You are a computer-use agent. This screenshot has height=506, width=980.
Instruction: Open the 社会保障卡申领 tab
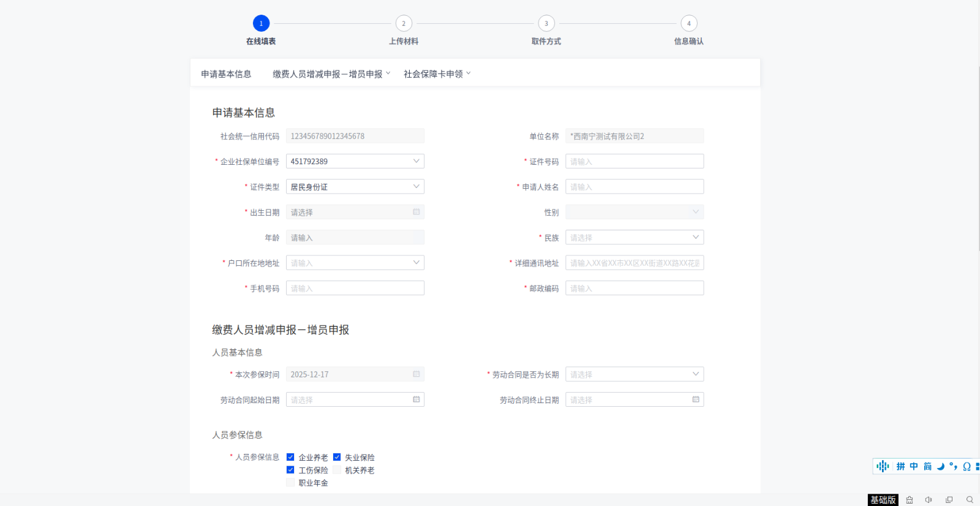pos(434,74)
